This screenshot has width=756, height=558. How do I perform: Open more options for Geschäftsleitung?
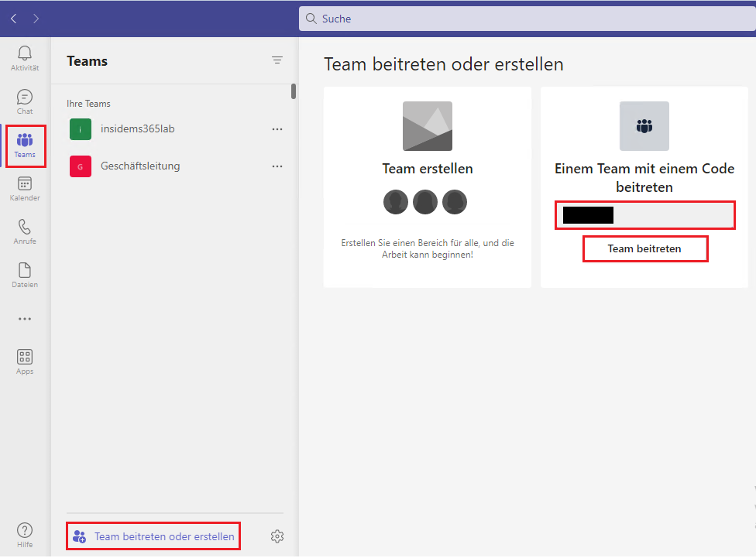coord(277,166)
